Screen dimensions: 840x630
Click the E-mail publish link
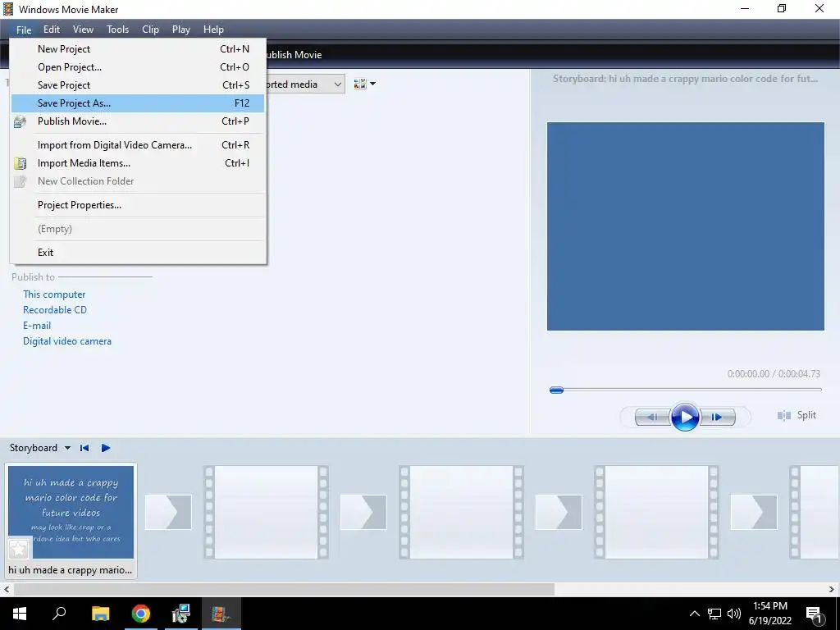tap(37, 325)
